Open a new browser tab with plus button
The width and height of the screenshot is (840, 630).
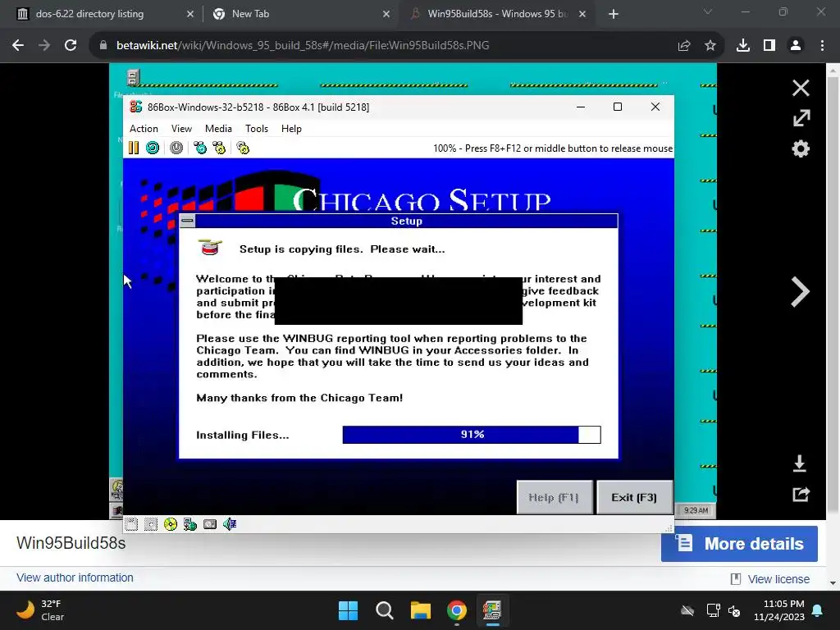[614, 14]
